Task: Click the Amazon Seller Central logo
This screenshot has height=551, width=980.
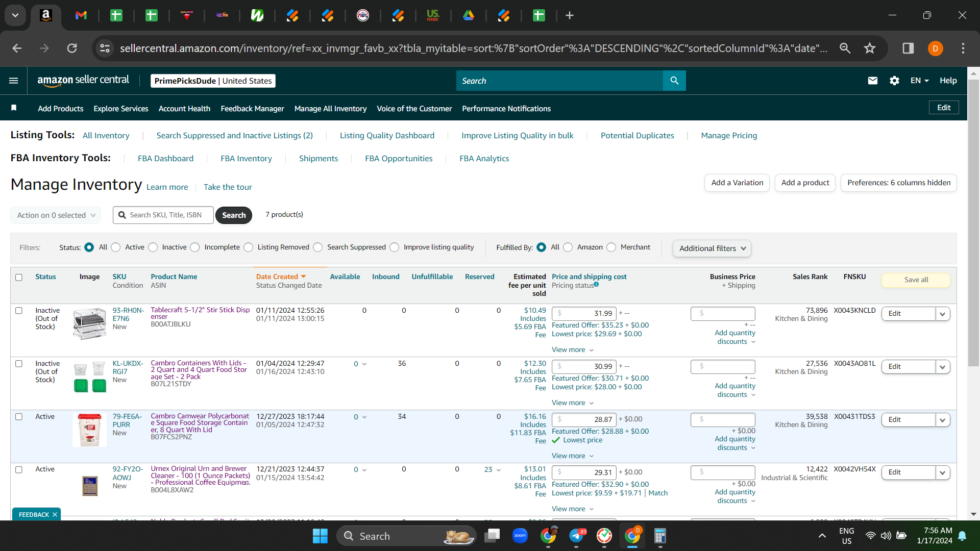Action: click(83, 81)
